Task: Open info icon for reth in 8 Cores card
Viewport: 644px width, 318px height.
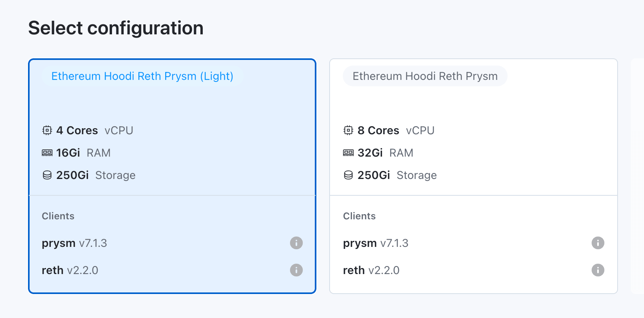Action: 598,270
